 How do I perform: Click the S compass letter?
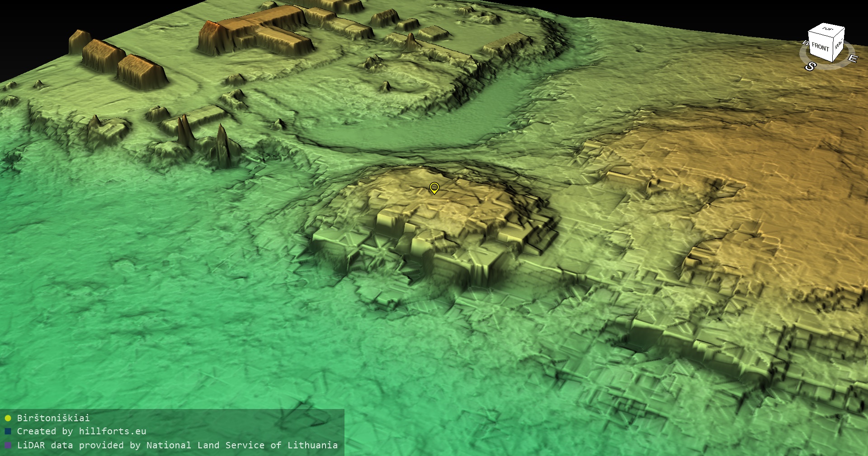click(810, 67)
